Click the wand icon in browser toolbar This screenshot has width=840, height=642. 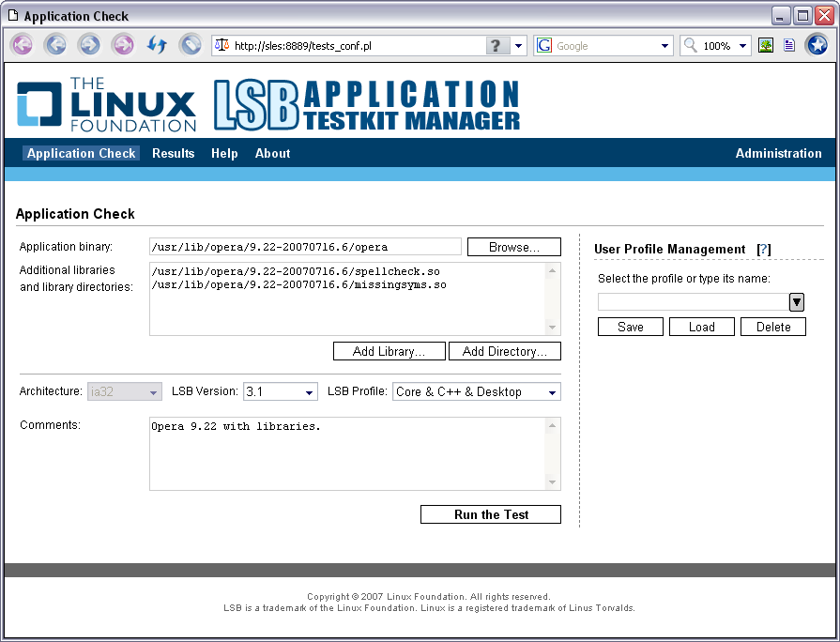click(191, 45)
